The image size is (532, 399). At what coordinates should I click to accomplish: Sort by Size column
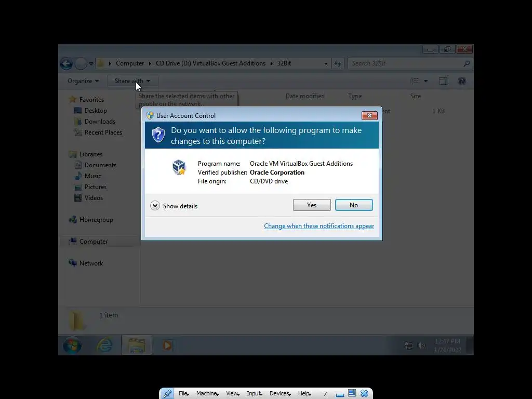pyautogui.click(x=416, y=96)
